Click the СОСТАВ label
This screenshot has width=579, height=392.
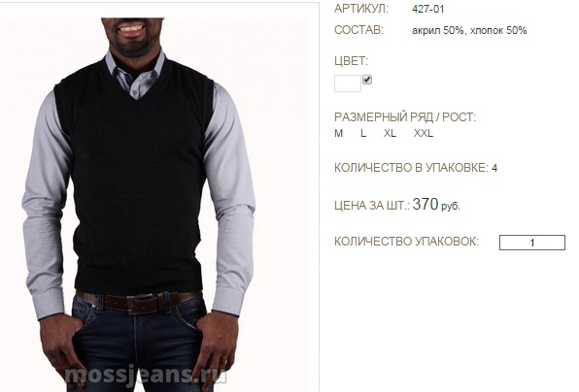coord(358,30)
